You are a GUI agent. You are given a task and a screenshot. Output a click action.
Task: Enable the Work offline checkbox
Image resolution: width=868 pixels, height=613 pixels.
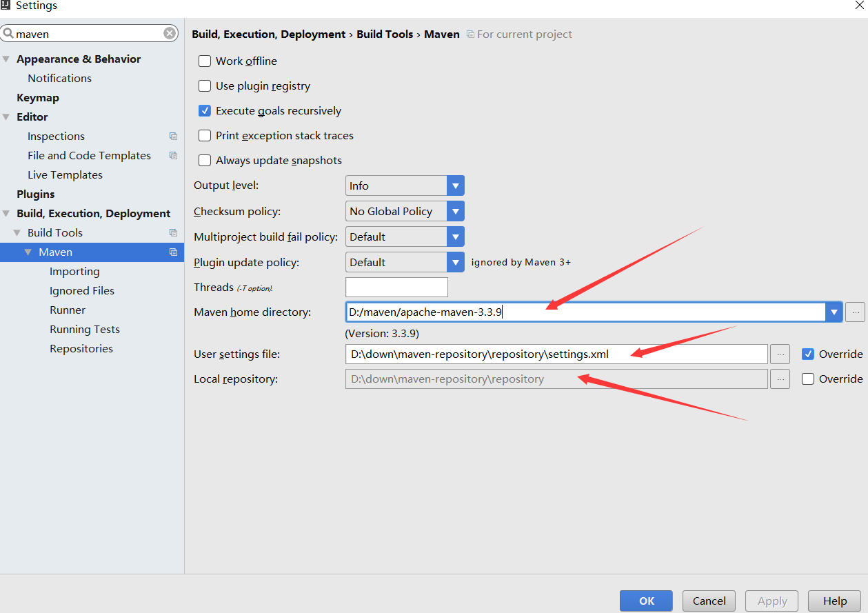(205, 61)
